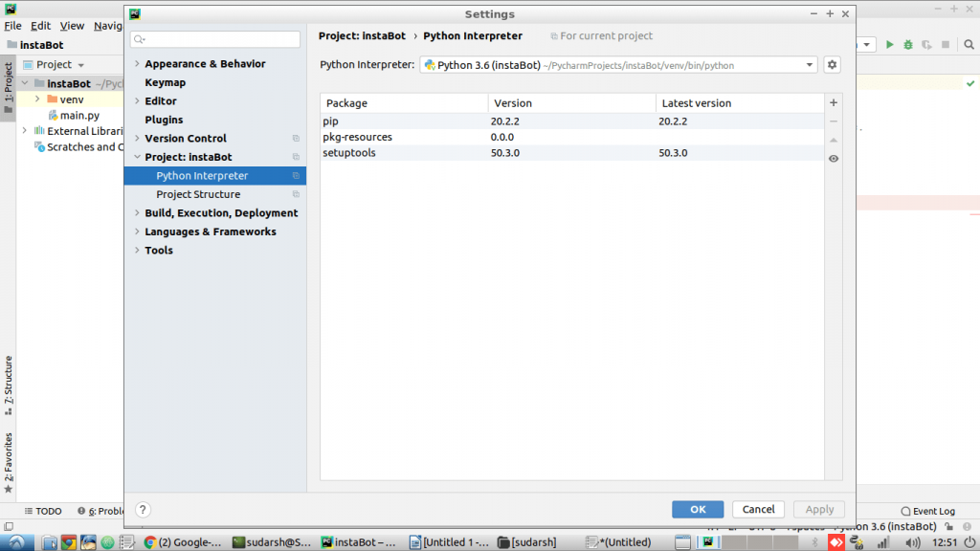Open settings help with the question mark icon

coord(142,510)
